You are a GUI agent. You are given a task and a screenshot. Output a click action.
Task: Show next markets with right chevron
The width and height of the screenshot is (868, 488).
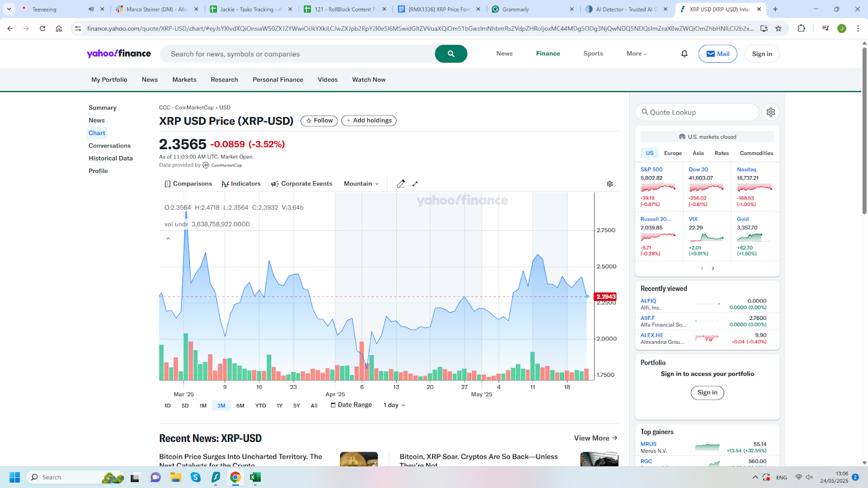pyautogui.click(x=713, y=268)
